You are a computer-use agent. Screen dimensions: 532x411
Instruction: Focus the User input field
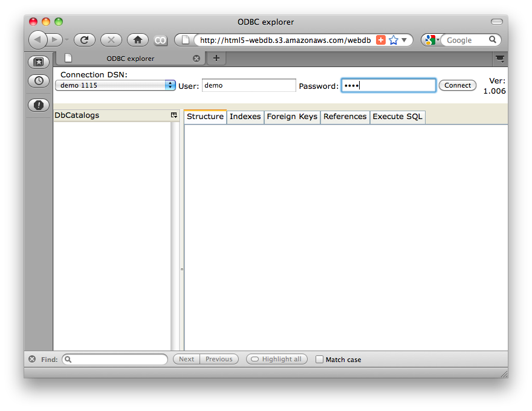(248, 86)
